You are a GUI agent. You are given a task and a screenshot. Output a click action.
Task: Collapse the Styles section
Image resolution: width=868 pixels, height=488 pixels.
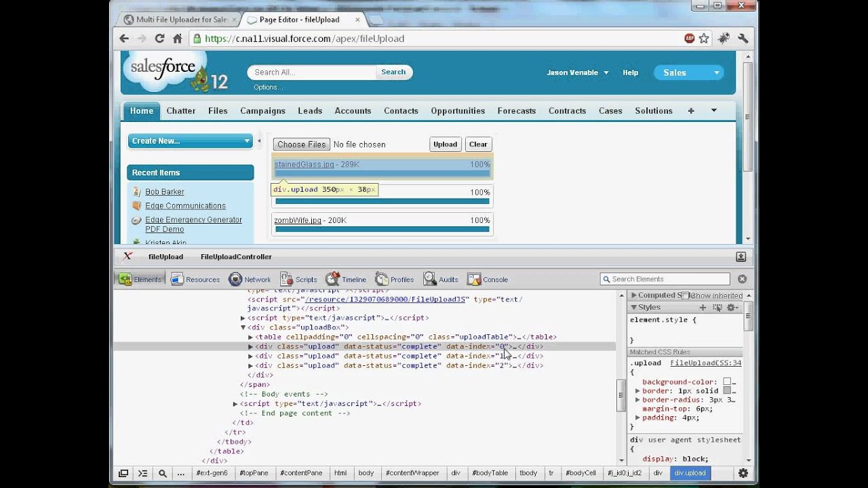pyautogui.click(x=634, y=308)
